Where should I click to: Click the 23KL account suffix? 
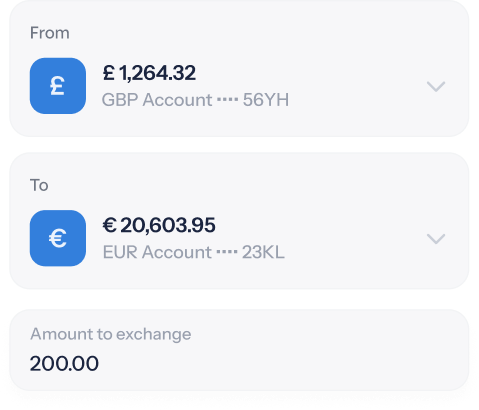click(x=263, y=252)
